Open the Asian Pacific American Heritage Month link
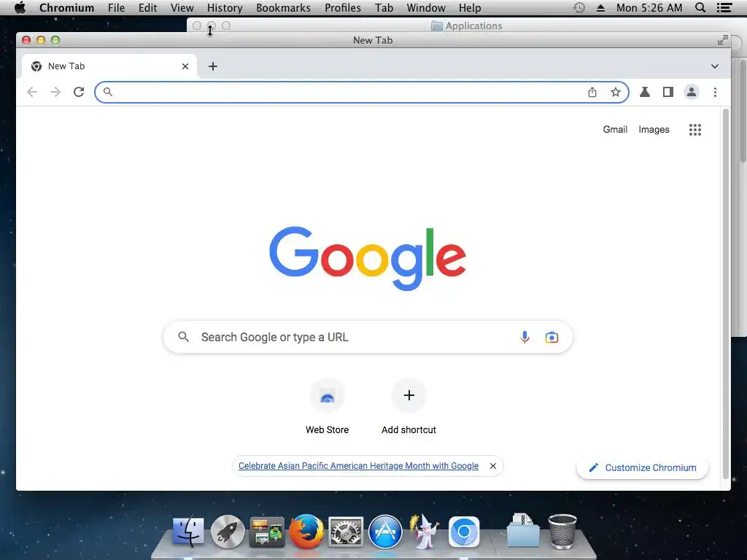This screenshot has width=747, height=560. [358, 466]
